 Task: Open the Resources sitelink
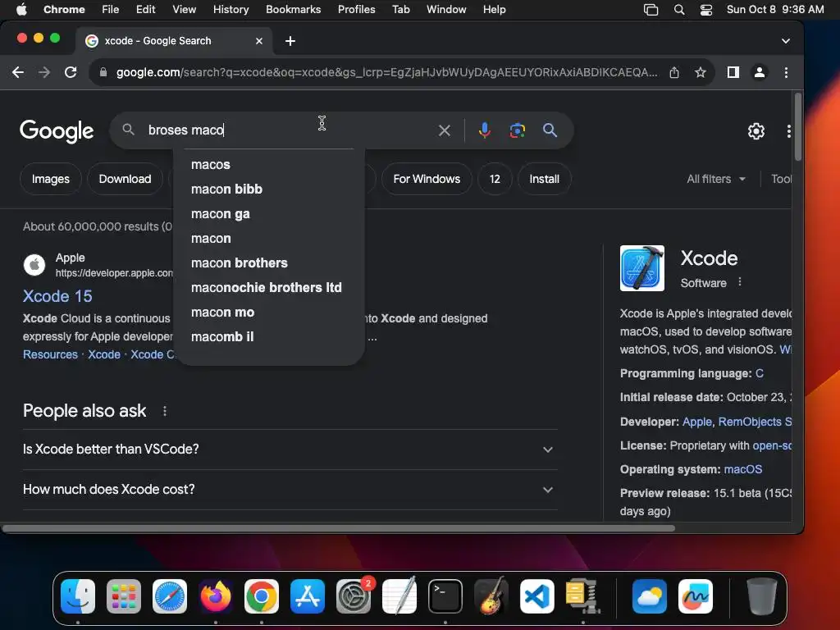click(50, 354)
